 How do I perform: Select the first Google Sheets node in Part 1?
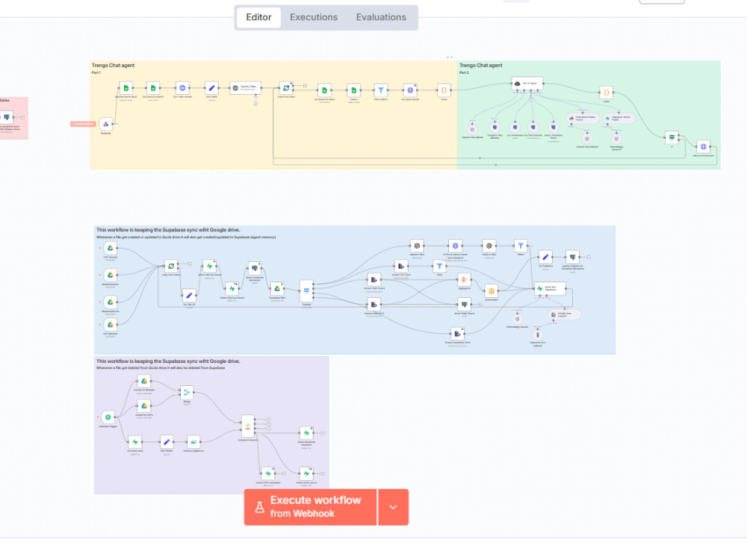pos(125,88)
